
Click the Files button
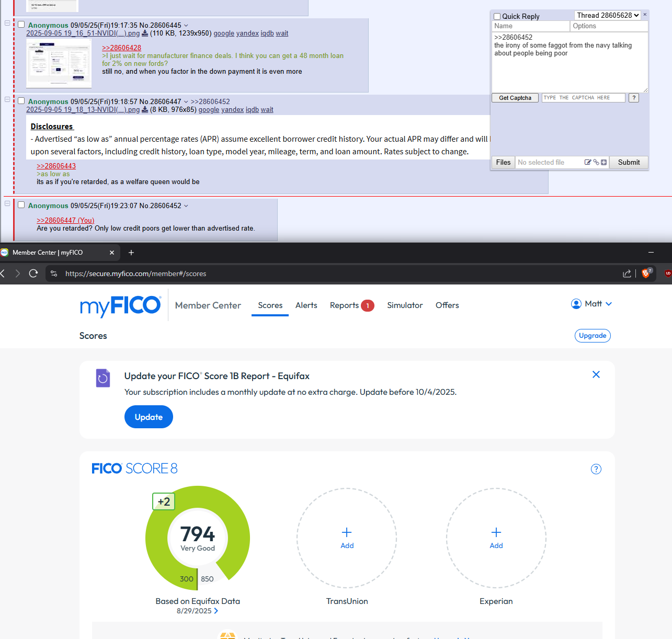(503, 163)
